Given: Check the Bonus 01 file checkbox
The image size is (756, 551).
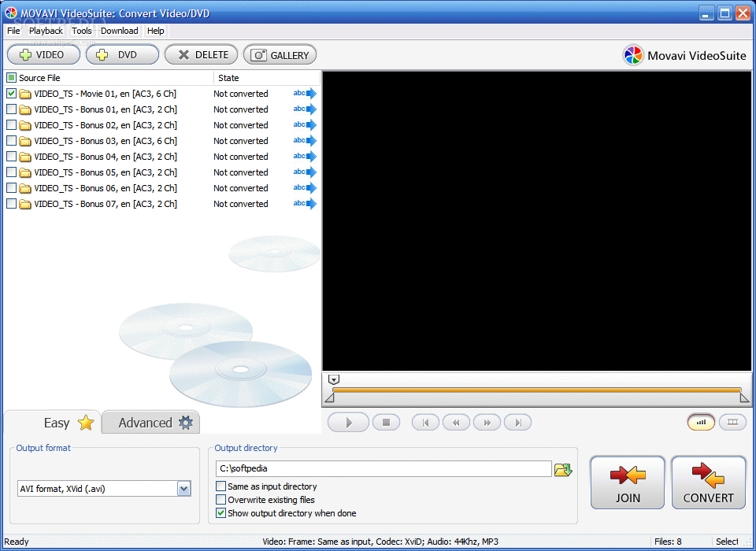Looking at the screenshot, I should pos(12,109).
